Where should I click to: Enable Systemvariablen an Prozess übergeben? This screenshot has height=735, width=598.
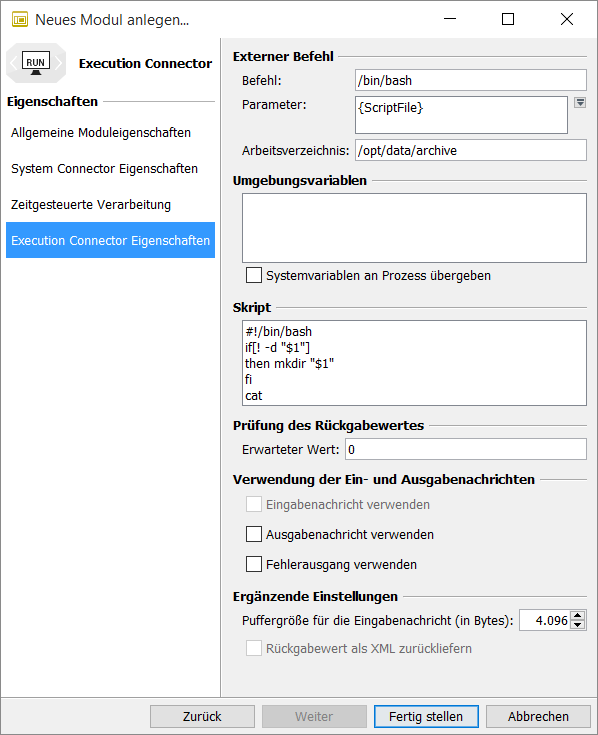254,275
